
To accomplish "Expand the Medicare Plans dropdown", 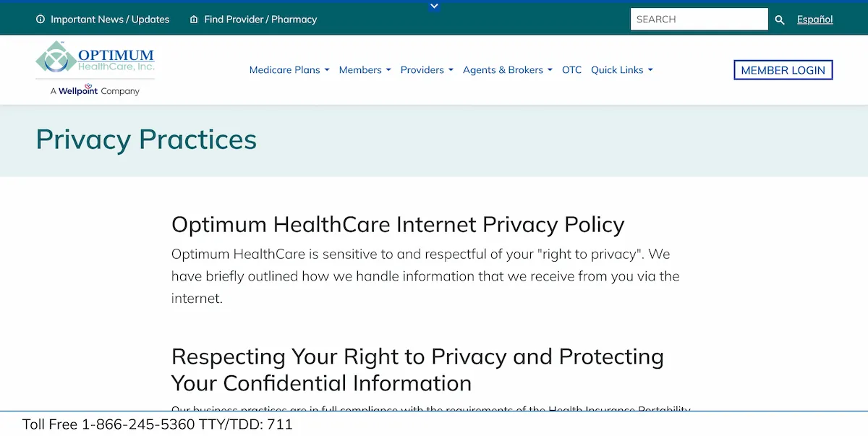I will 289,70.
